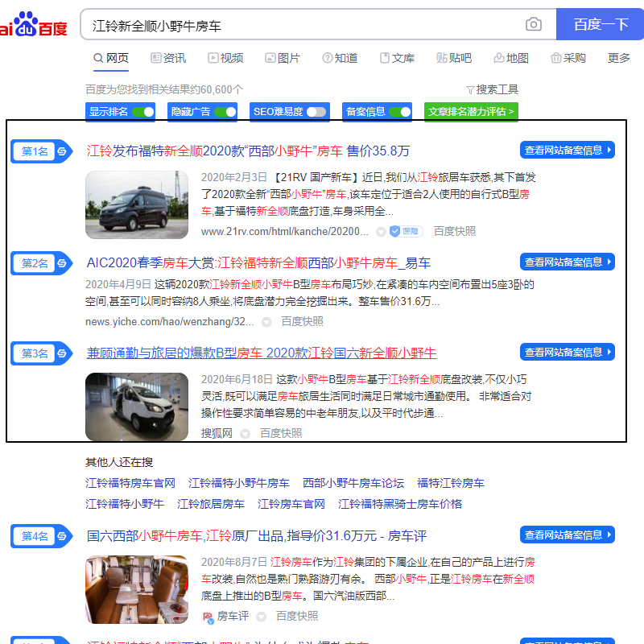
Task: Click the text 百度为您找到相关结果约60,600个
Action: point(164,89)
